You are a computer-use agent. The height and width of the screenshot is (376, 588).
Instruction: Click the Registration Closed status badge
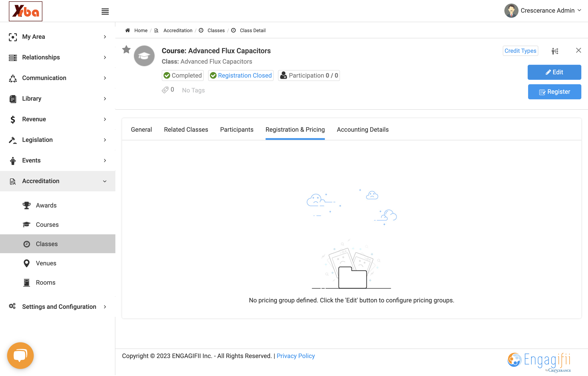(241, 75)
